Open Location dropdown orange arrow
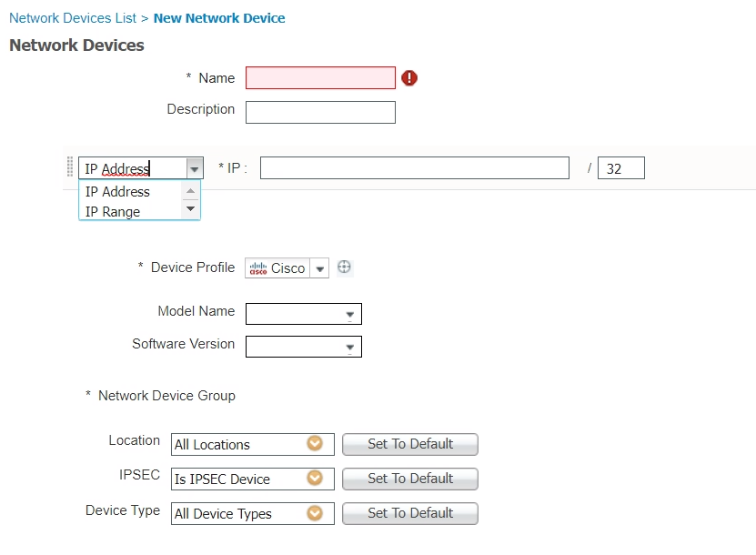 315,444
